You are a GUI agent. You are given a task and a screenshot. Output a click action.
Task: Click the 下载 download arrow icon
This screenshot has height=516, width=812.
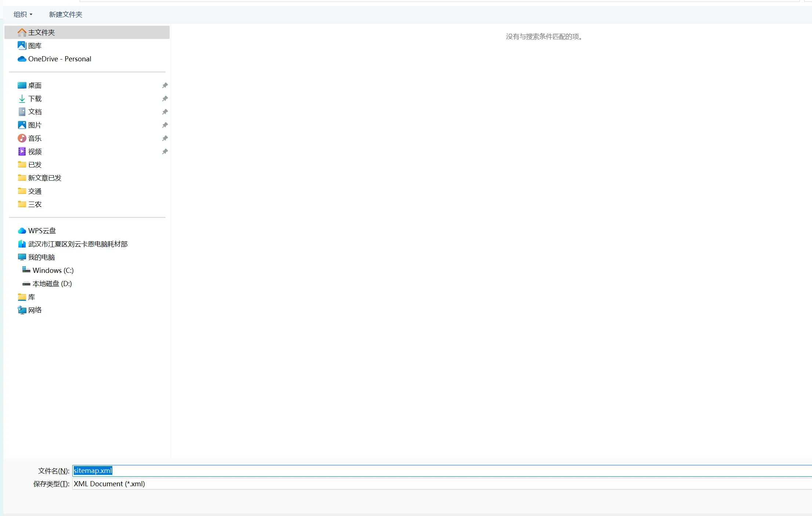[x=22, y=98]
